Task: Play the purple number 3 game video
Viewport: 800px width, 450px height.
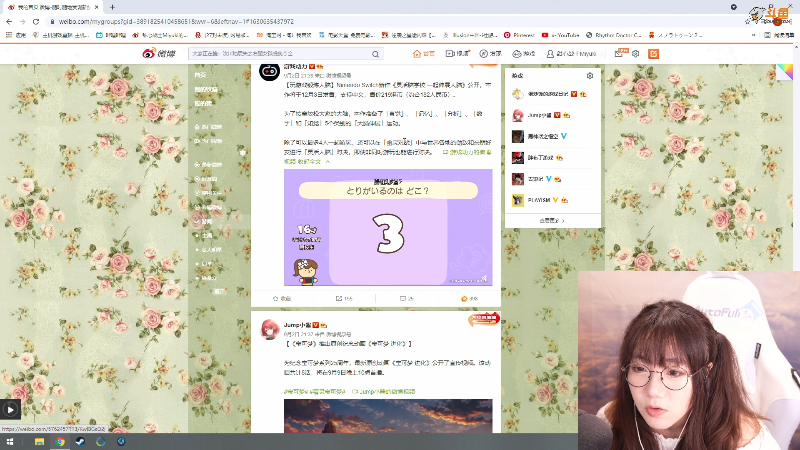Action: (x=388, y=227)
